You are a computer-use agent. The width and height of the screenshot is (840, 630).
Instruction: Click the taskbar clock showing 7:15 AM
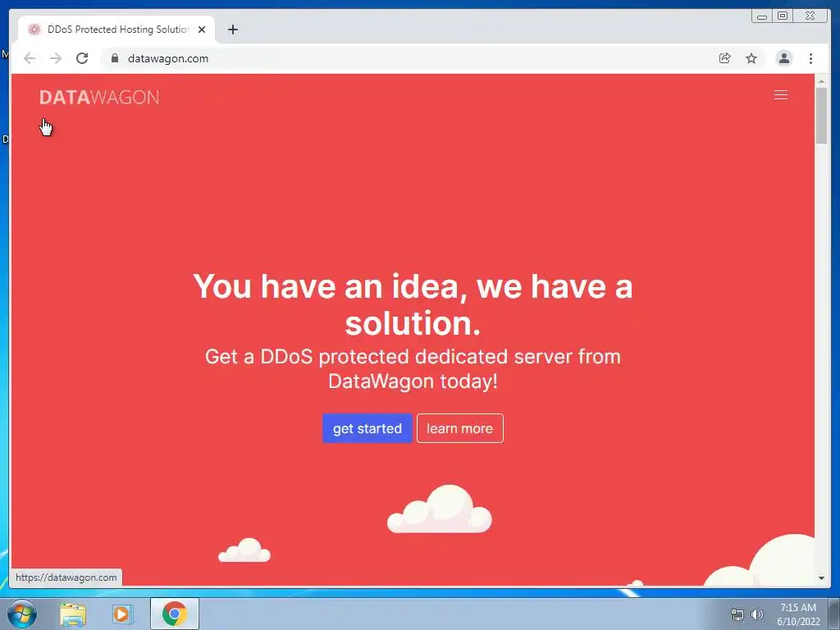tap(798, 614)
